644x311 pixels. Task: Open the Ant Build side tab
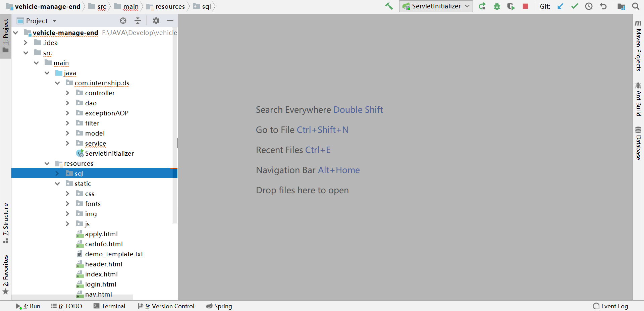tap(638, 99)
